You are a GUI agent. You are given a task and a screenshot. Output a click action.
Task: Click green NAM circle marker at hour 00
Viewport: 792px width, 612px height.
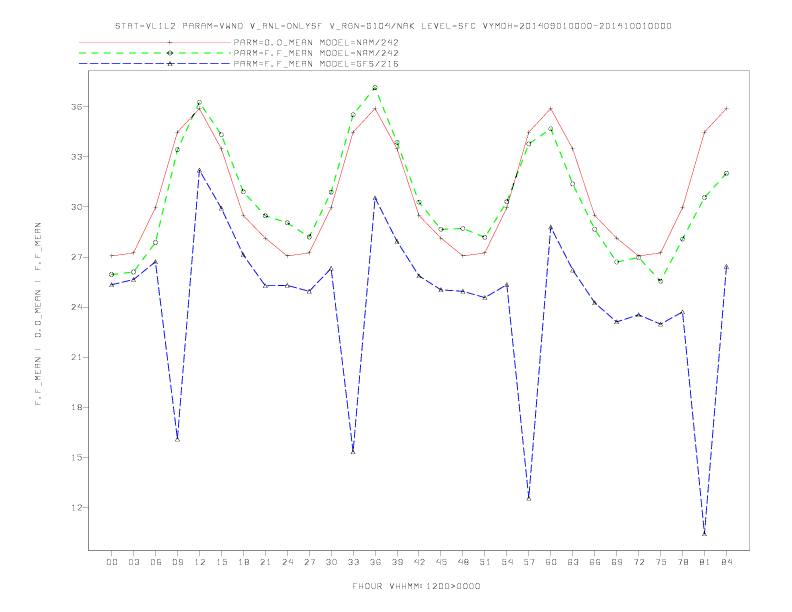coord(112,274)
